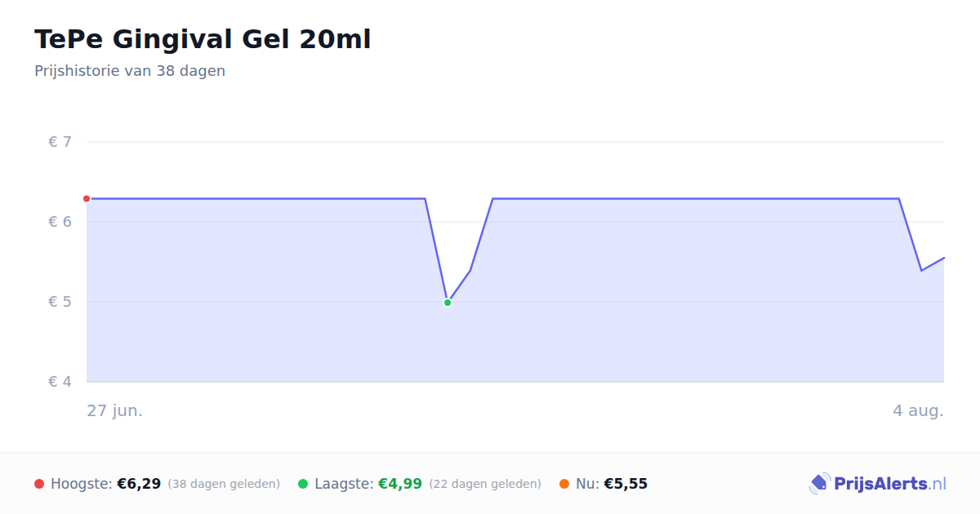Open the PrijsAlerts.nl brand link
Screen dimensions: 980x514
coord(878,484)
